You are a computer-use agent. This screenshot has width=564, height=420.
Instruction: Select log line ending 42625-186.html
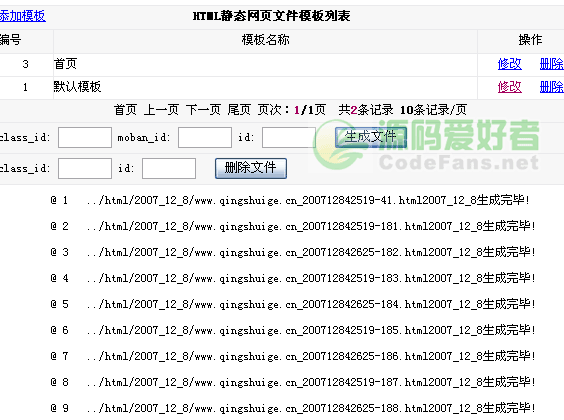[293, 356]
